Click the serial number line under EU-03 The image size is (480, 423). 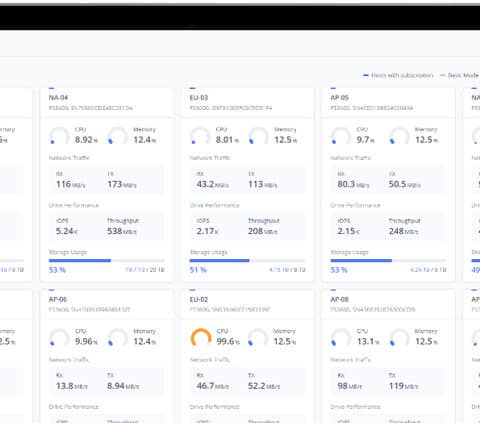pyautogui.click(x=231, y=108)
